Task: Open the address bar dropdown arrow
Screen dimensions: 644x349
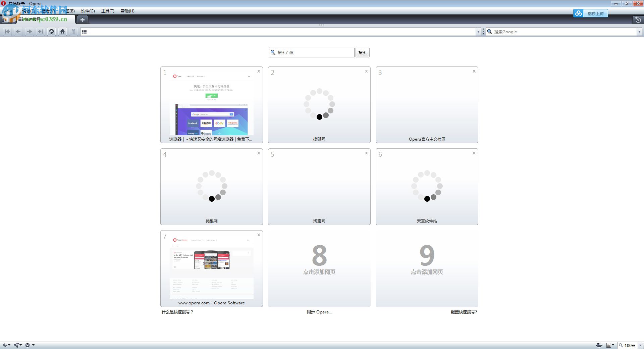Action: [x=479, y=32]
